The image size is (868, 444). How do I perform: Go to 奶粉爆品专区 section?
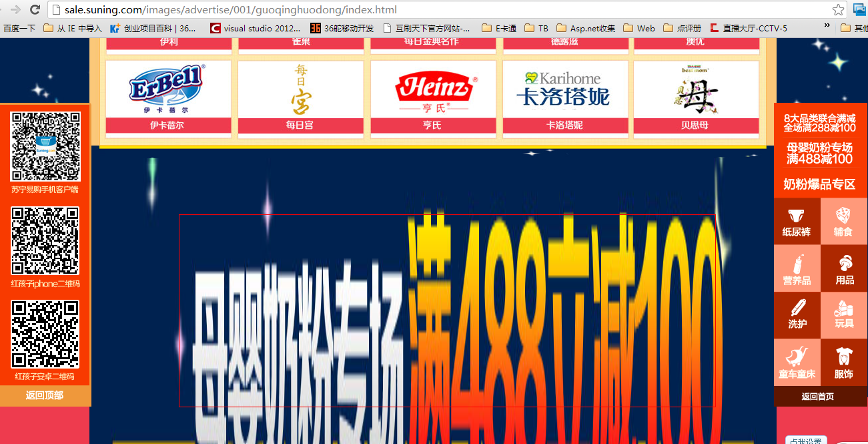coord(819,185)
